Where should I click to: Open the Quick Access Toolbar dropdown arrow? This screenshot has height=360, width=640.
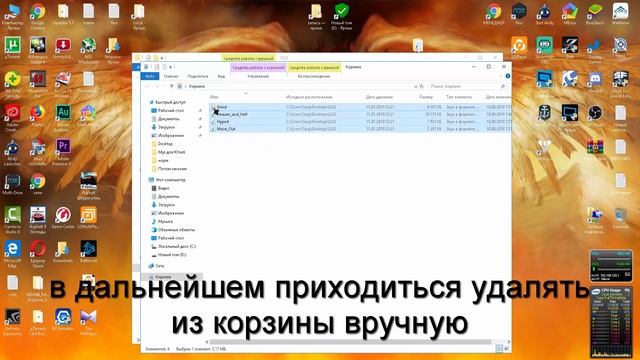pyautogui.click(x=171, y=67)
